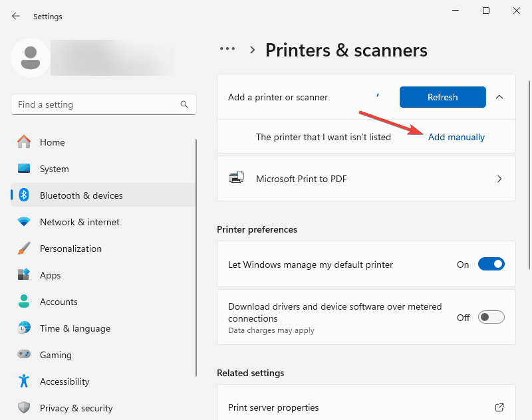Click the Printers & scanners page title
Image resolution: width=532 pixels, height=420 pixels.
(346, 50)
